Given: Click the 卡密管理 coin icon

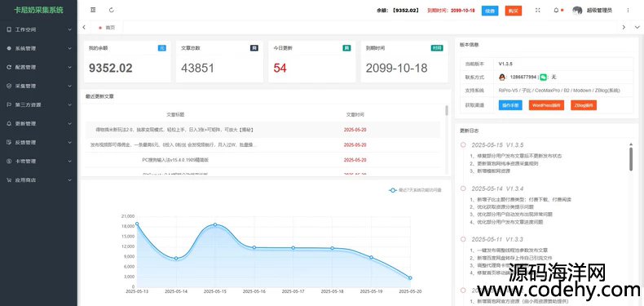Looking at the screenshot, I should pos(9,162).
